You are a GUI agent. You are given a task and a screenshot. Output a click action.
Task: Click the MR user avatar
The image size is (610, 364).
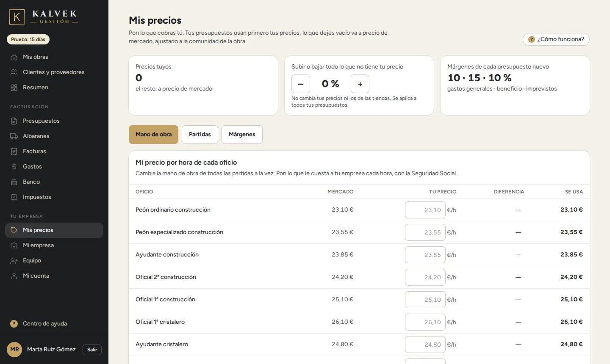point(14,350)
